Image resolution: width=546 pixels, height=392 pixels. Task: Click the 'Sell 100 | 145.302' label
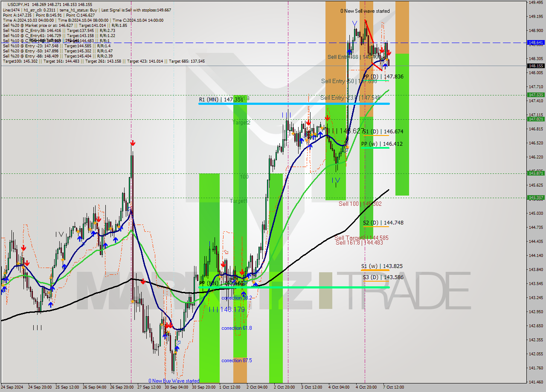coord(360,204)
